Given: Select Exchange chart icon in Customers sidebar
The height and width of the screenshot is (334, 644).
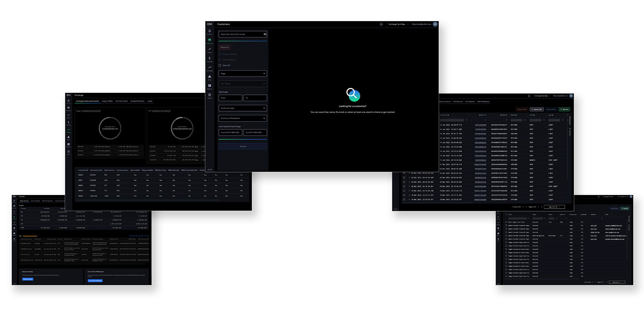Looking at the screenshot, I should click(210, 68).
